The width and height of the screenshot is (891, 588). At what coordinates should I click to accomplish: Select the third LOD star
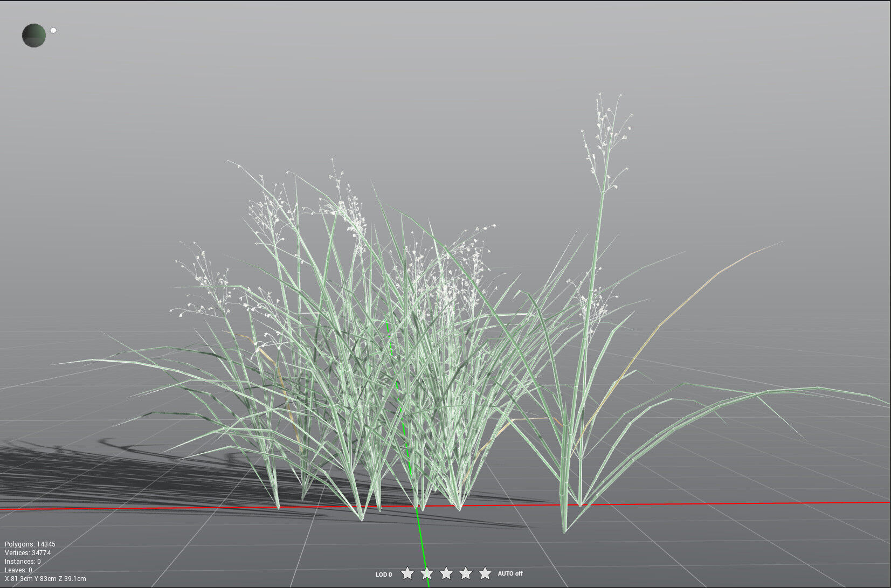click(x=446, y=573)
